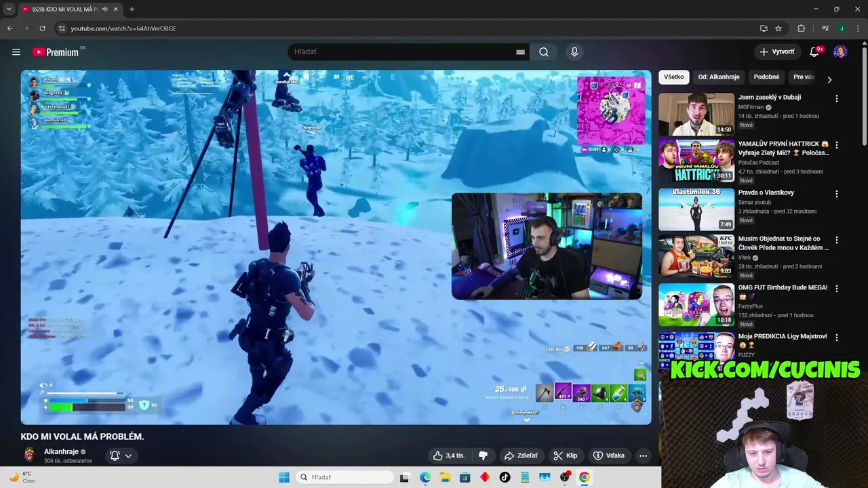868x488 pixels.
Task: Open options menu for Musím Objednat video
Action: 836,240
